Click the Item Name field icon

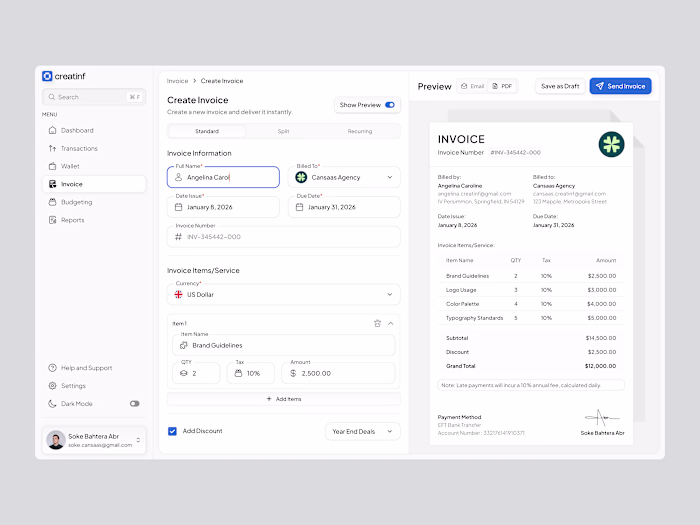pyautogui.click(x=183, y=345)
